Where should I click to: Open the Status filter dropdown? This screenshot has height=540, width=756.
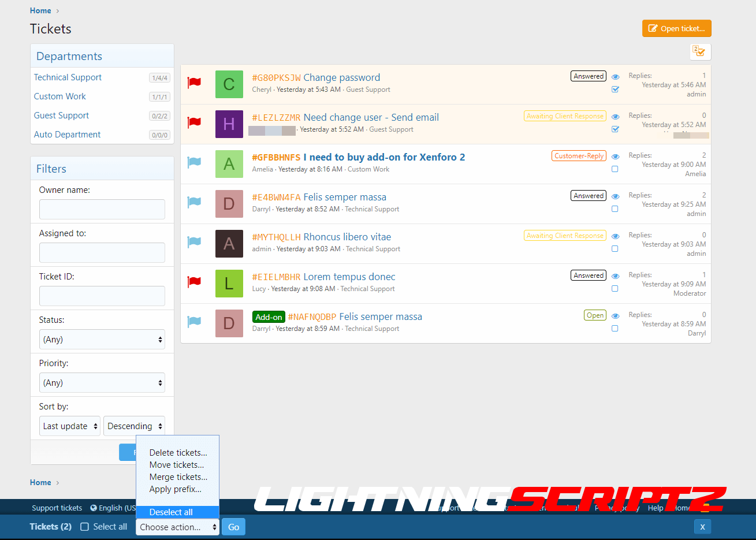point(102,340)
